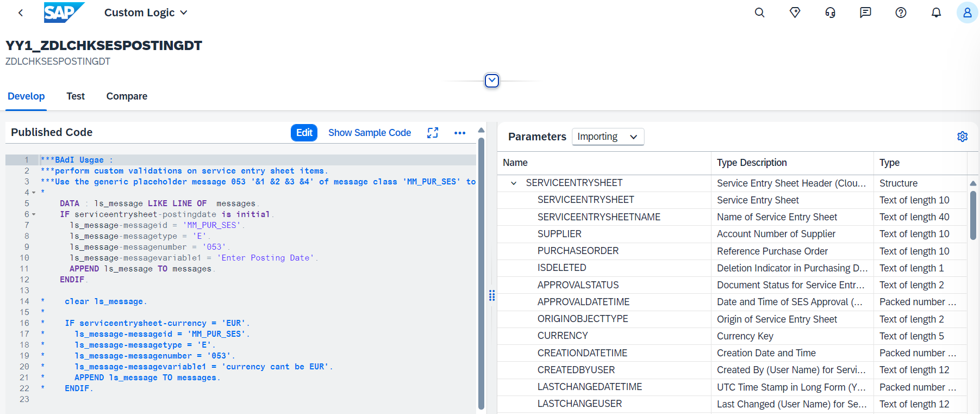Click the Edit button
Screen dimensions: 980x414
[304, 133]
